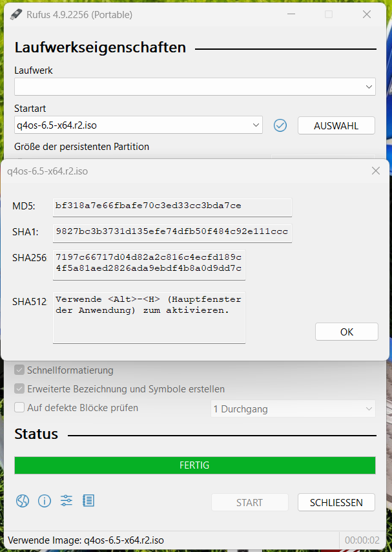
Task: Select the SHA1 hash value field
Action: point(172,232)
